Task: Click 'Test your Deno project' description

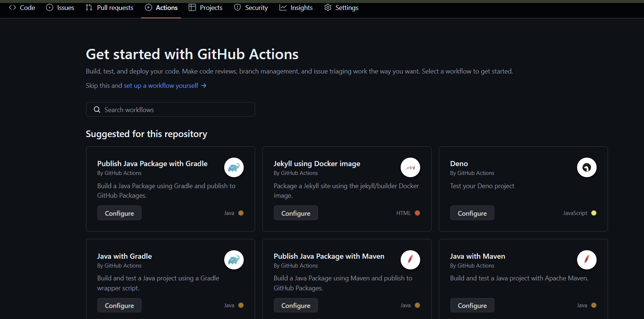Action: [x=482, y=186]
